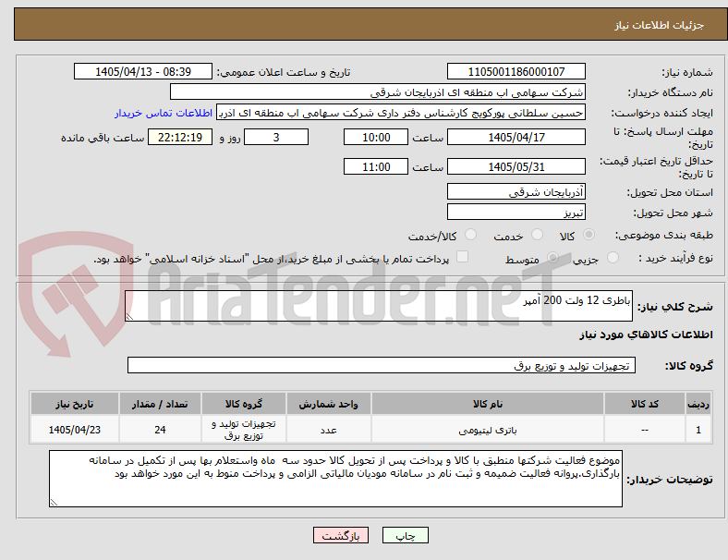Click the need number field 1105001186000107
The height and width of the screenshot is (560, 728).
(516, 71)
